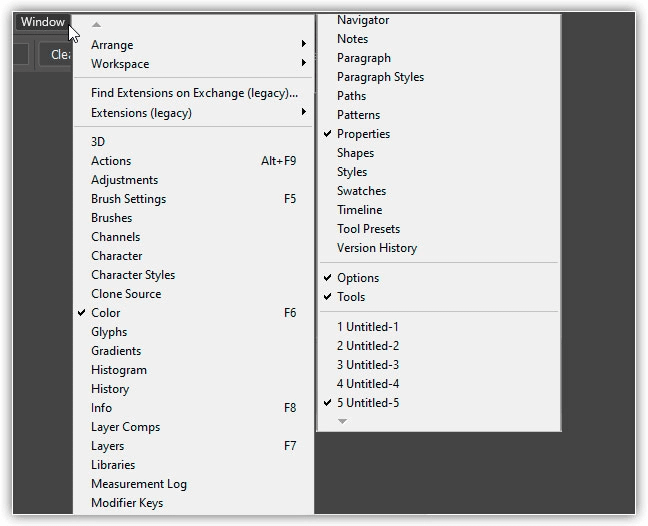Open the Adjustments panel
This screenshot has height=526, width=648.
(x=193, y=180)
